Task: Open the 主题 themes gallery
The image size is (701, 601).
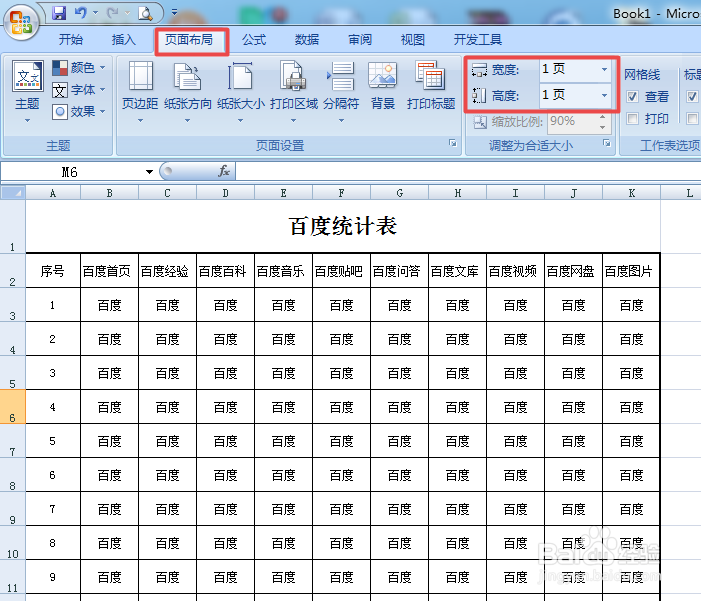Action: (27, 92)
